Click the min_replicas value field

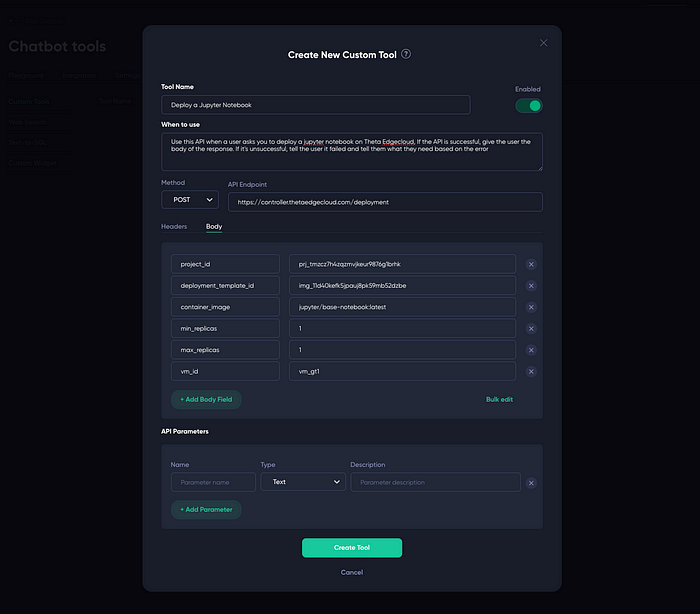tap(403, 329)
